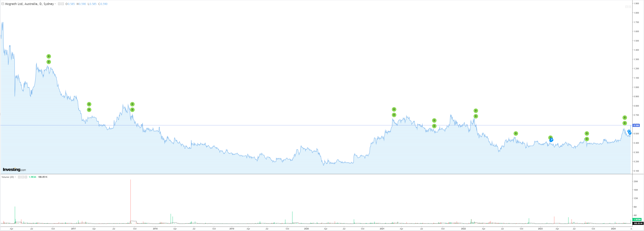Screen dimensions: 644x231
Task: Open Volume (20) indicator dropdown arrow
Action: click(16, 177)
